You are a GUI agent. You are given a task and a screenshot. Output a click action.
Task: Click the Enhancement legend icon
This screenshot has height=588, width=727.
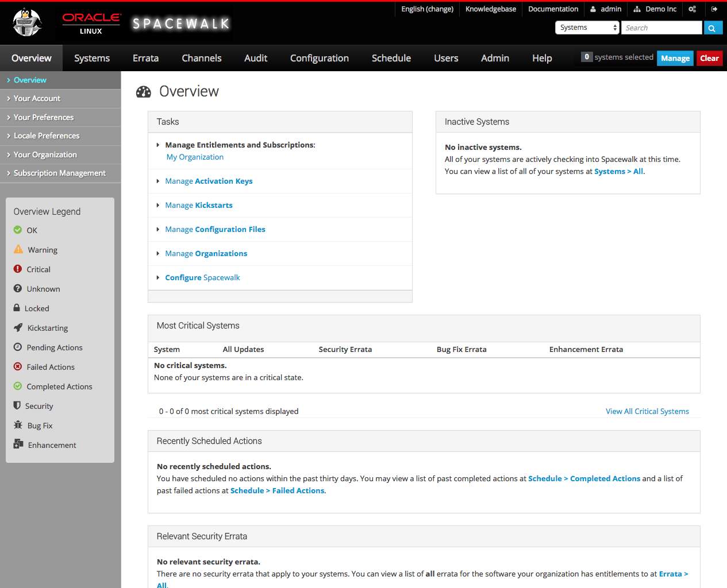click(x=18, y=444)
